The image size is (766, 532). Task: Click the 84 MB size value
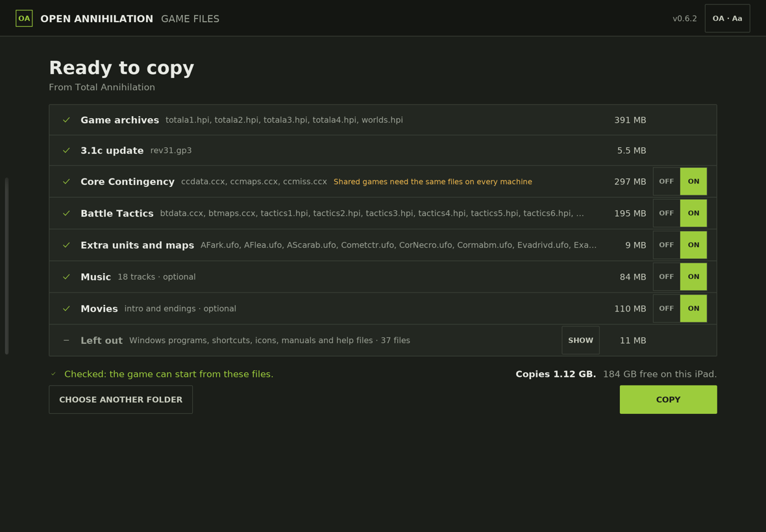[633, 277]
